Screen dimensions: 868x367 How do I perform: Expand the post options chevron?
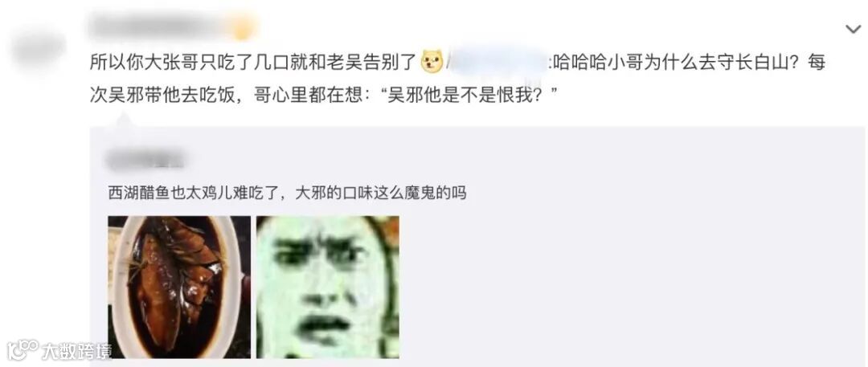853,30
